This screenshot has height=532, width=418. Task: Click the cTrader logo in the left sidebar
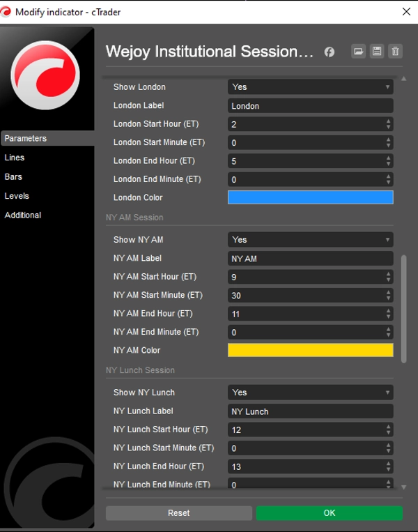pyautogui.click(x=47, y=75)
